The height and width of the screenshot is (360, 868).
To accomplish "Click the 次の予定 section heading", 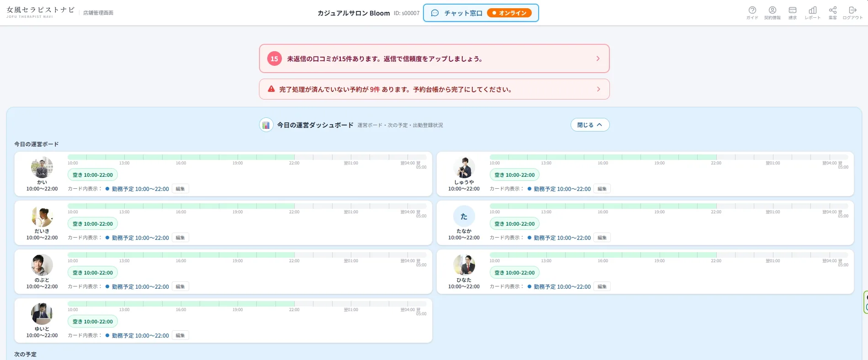I will pyautogui.click(x=26, y=355).
